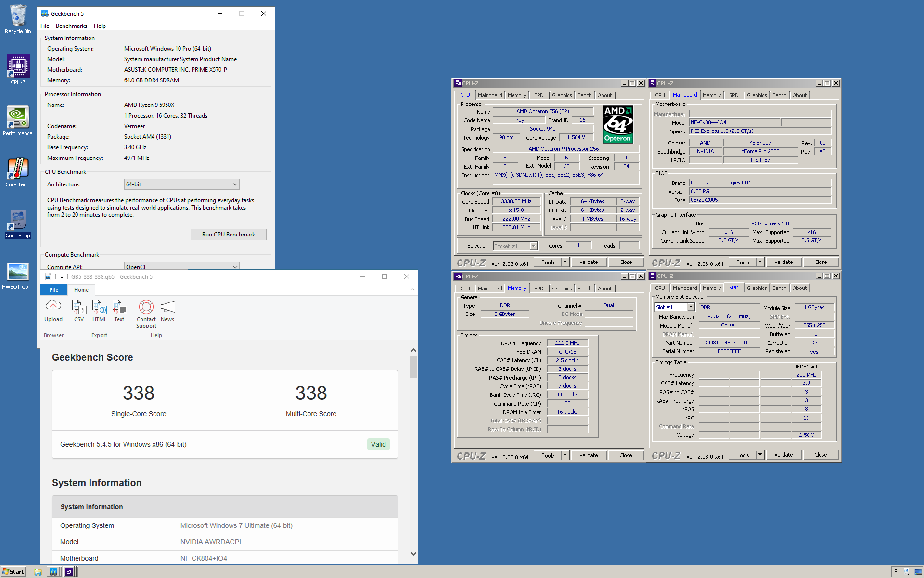The width and height of the screenshot is (924, 578).
Task: Launch Core Temp from the desktop
Action: point(18,172)
